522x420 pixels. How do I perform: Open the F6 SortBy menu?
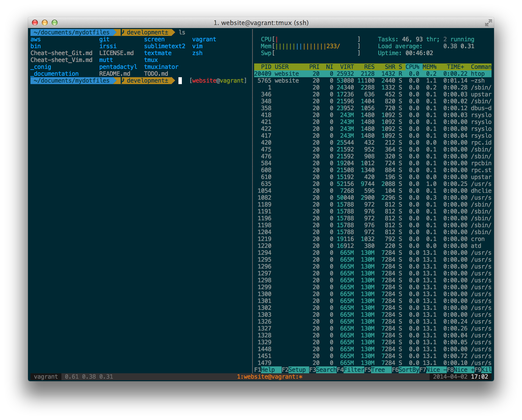405,370
